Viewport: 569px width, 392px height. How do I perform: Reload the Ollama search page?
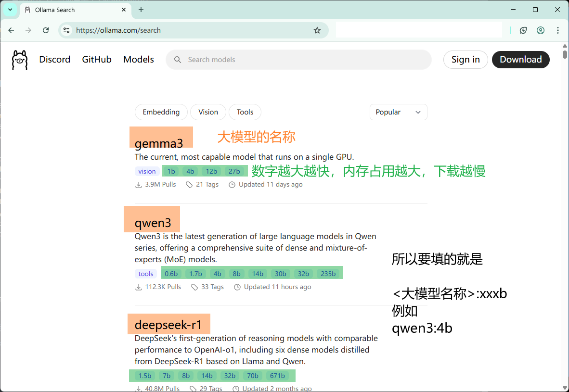click(x=46, y=30)
